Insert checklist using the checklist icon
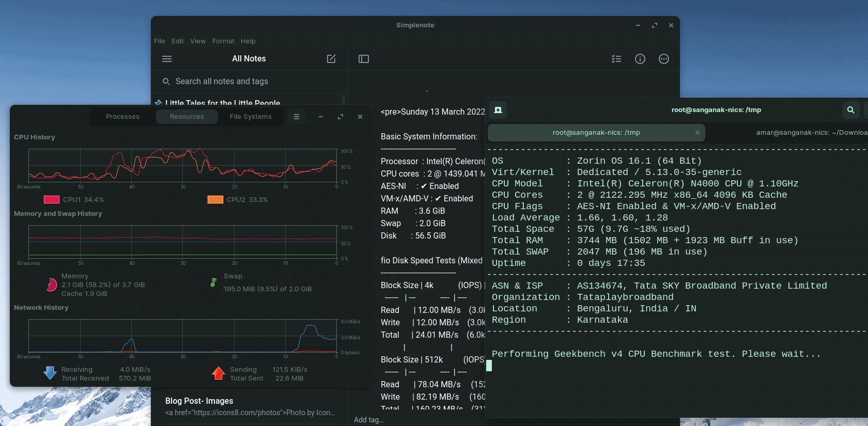The image size is (868, 426). (616, 59)
